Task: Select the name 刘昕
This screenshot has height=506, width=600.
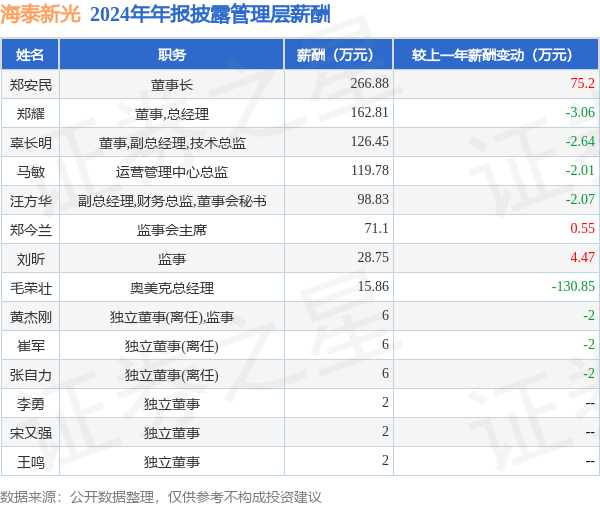Action: click(x=30, y=259)
